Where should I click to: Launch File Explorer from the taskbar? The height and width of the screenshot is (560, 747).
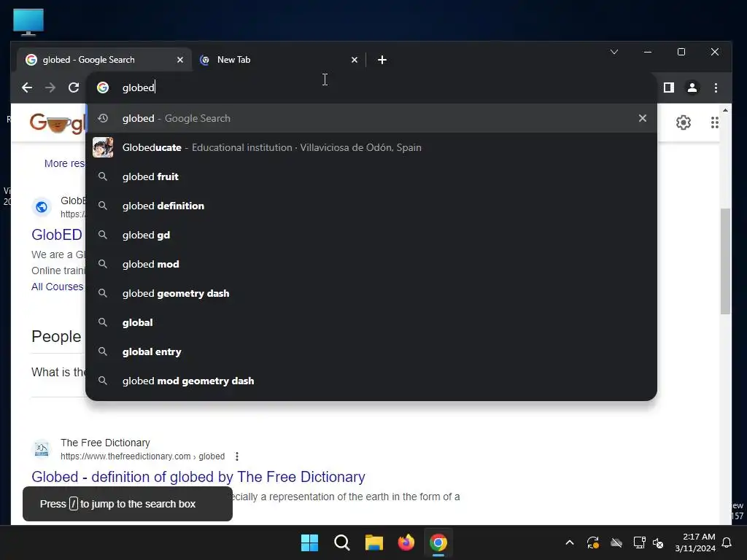click(374, 542)
